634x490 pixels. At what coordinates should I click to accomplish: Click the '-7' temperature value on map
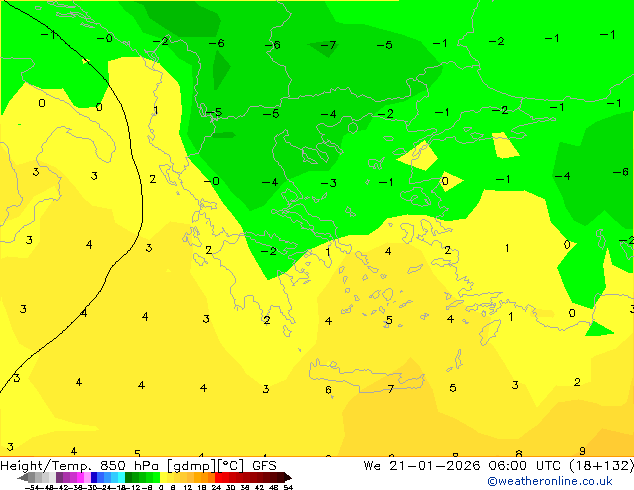[x=328, y=44]
